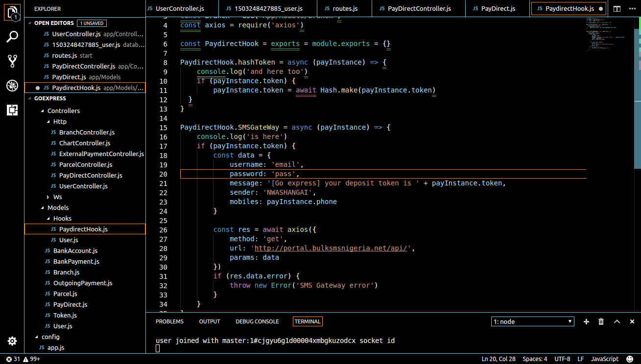
Task: Close the terminal panel
Action: tap(632, 321)
